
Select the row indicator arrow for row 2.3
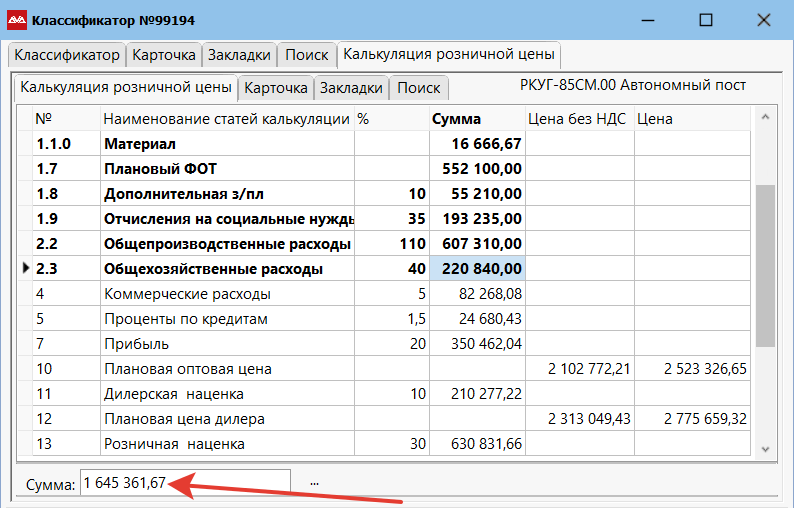(24, 269)
